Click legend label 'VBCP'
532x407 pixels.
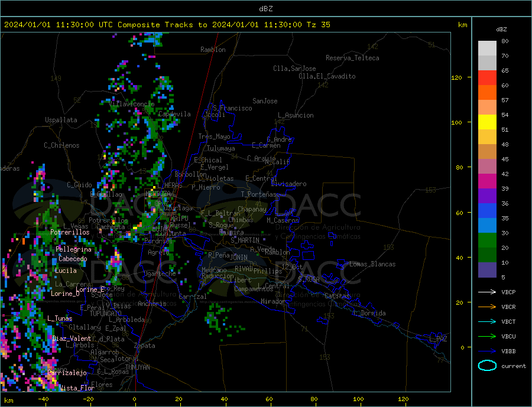click(508, 292)
